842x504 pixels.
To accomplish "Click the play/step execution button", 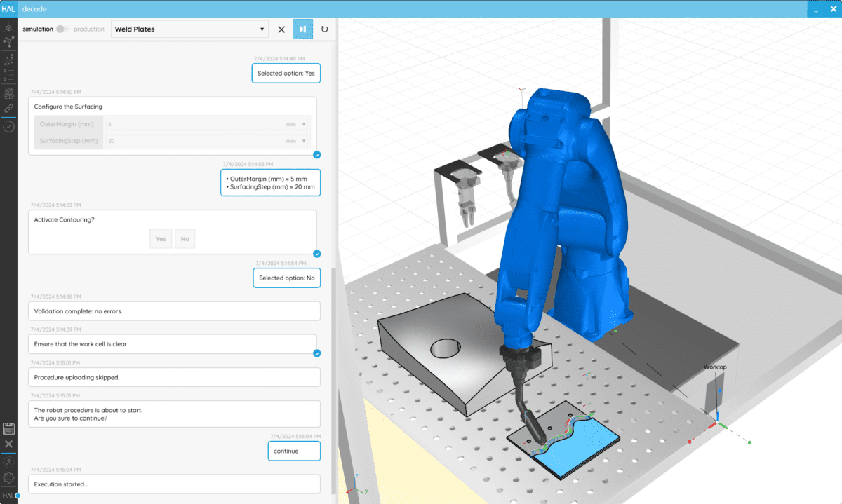I will tap(302, 29).
